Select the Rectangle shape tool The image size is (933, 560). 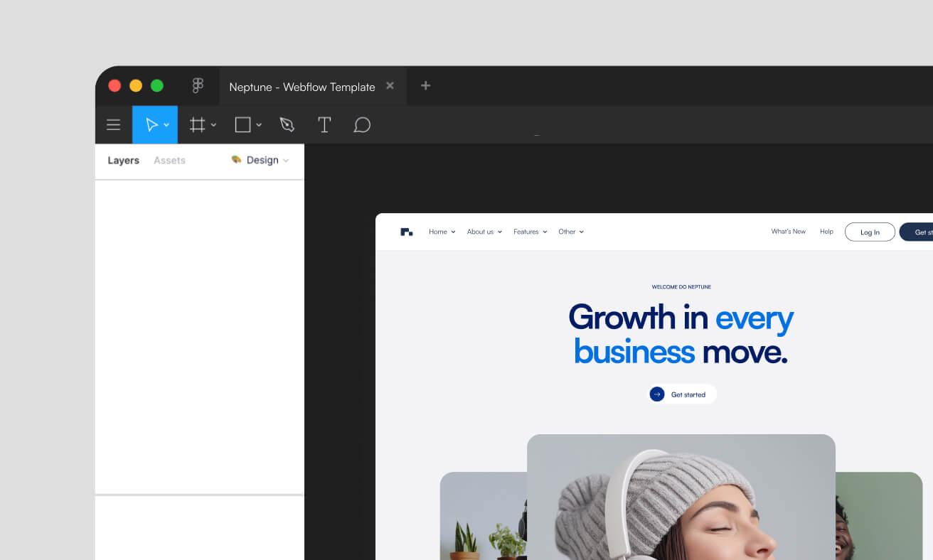pyautogui.click(x=242, y=125)
